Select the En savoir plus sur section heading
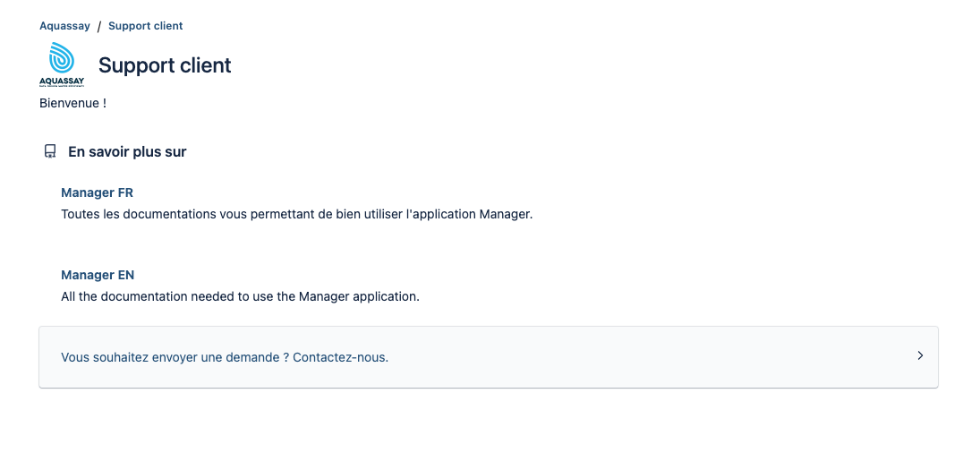 [x=127, y=152]
